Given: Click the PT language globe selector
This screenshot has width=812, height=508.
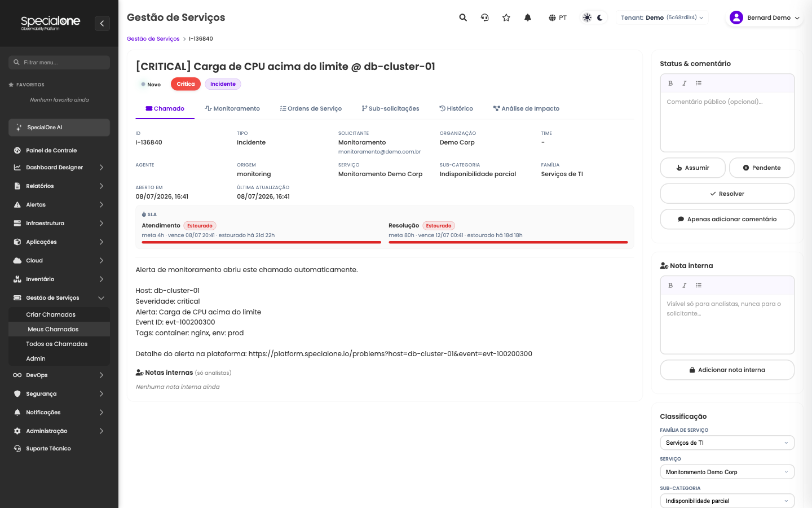Looking at the screenshot, I should 558,17.
